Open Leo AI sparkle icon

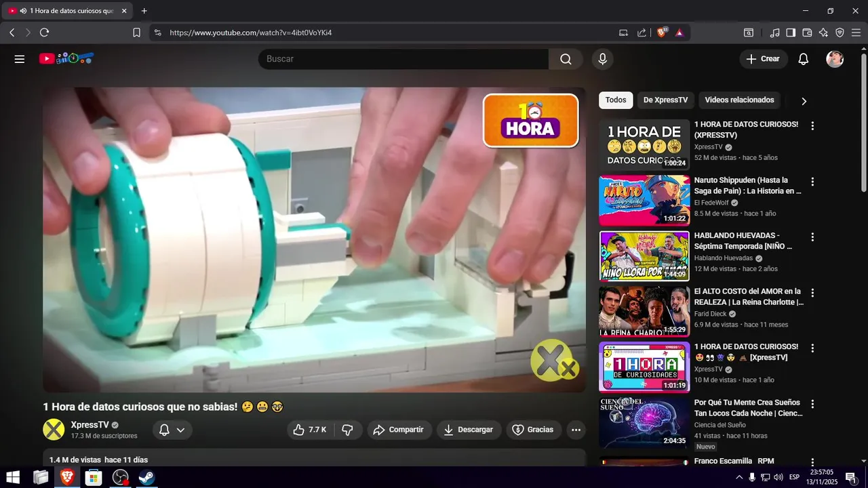pos(823,33)
